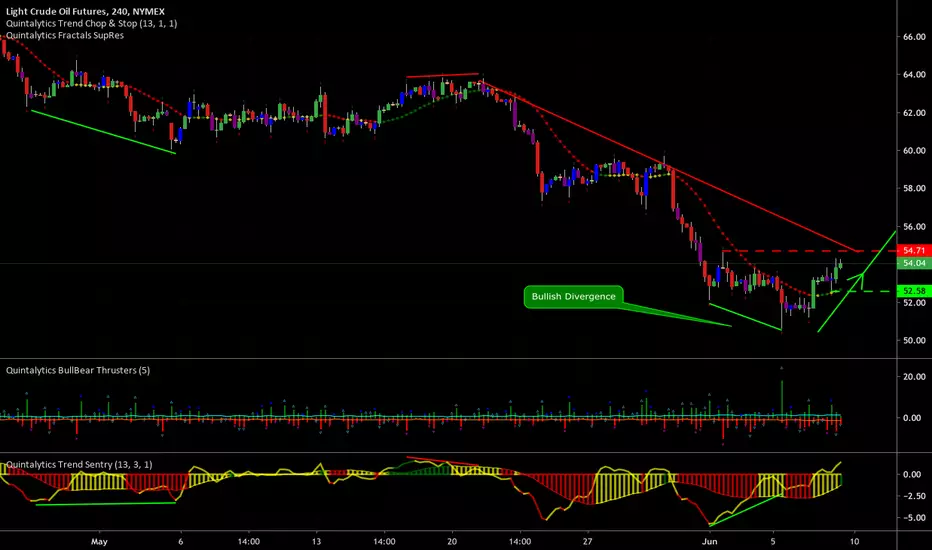This screenshot has height=550, width=932.
Task: Click the 62.00 price axis value
Action: point(914,112)
